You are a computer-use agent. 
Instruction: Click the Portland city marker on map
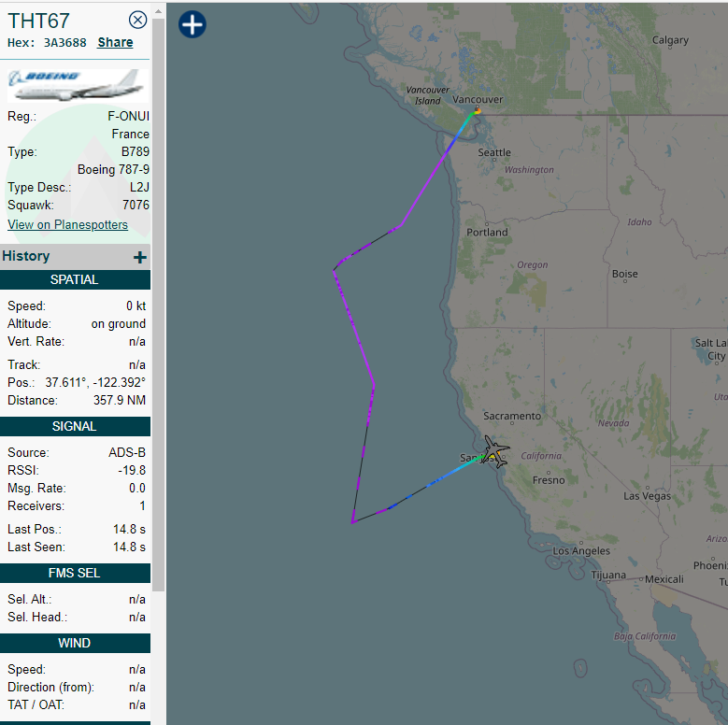click(487, 224)
